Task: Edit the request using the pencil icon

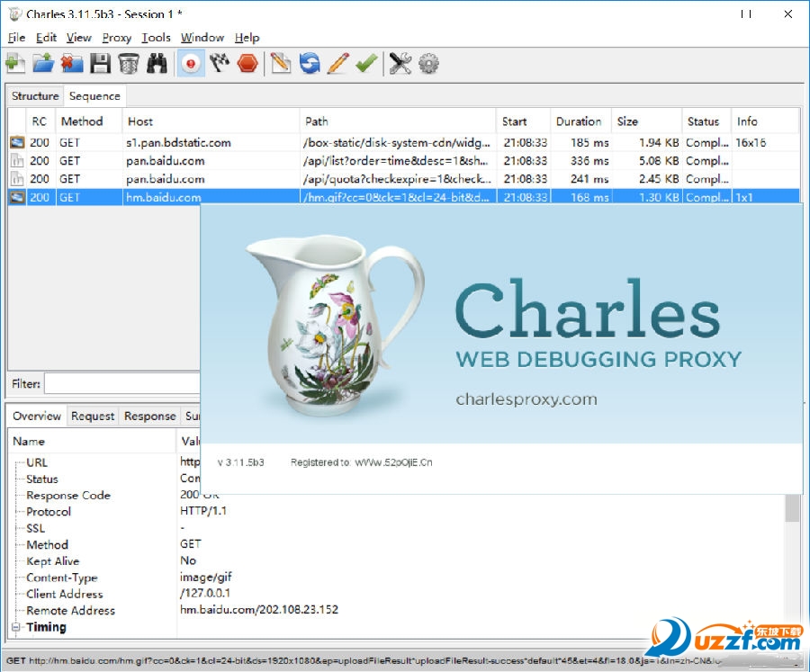Action: tap(337, 64)
